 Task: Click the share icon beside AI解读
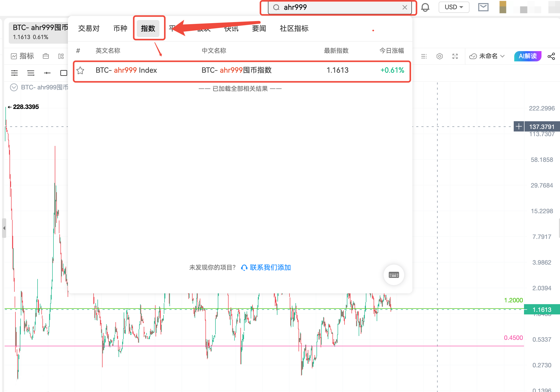coord(551,56)
